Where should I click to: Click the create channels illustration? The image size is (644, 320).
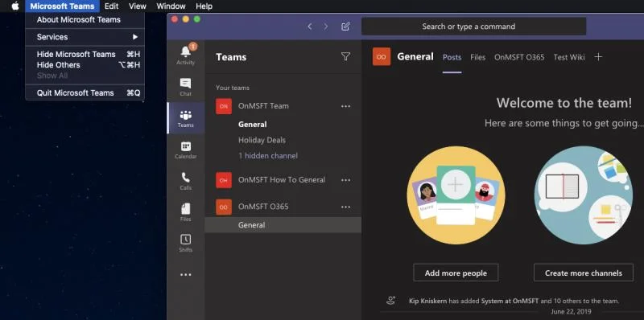coord(583,195)
